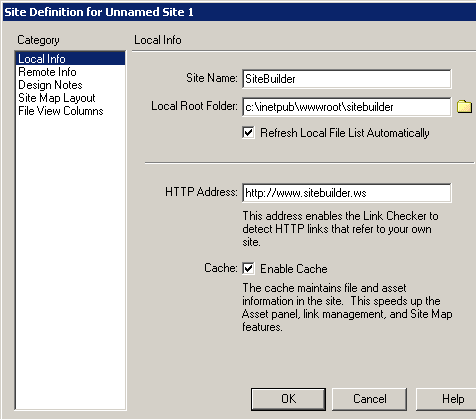The height and width of the screenshot is (419, 476).
Task: Cancel the site definition dialog
Action: click(370, 399)
